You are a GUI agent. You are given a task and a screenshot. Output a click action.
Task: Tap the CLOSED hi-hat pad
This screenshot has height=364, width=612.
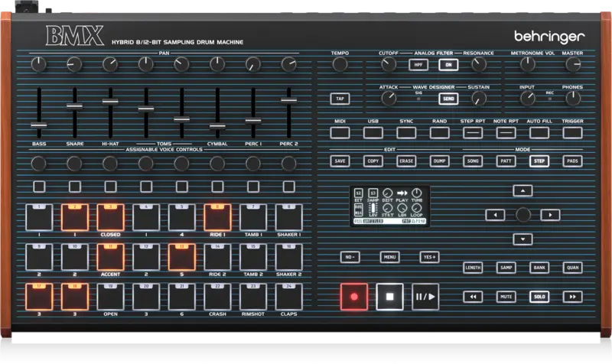click(110, 217)
